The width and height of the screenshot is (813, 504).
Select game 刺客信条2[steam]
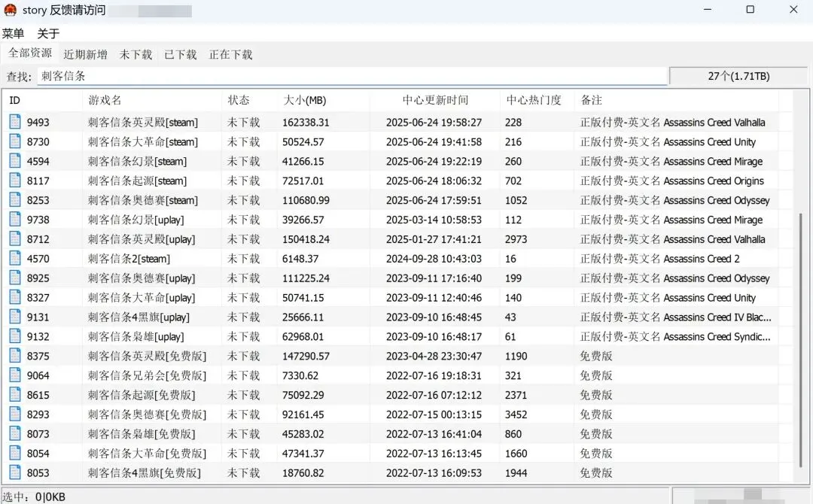[129, 259]
